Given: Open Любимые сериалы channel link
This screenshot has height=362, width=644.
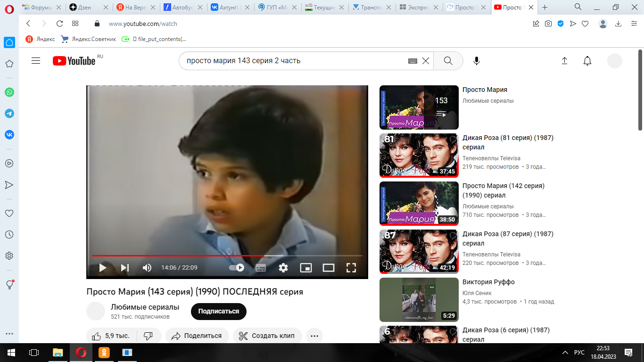Looking at the screenshot, I should point(145,307).
